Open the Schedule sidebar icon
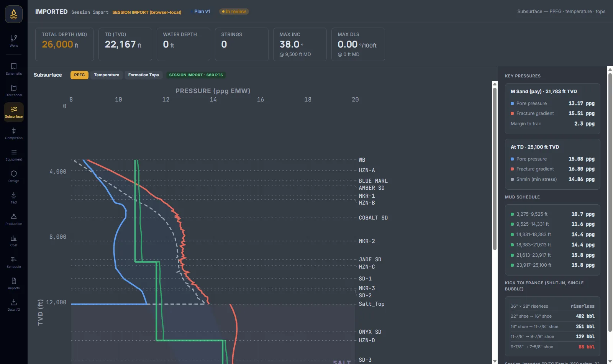 (14, 262)
